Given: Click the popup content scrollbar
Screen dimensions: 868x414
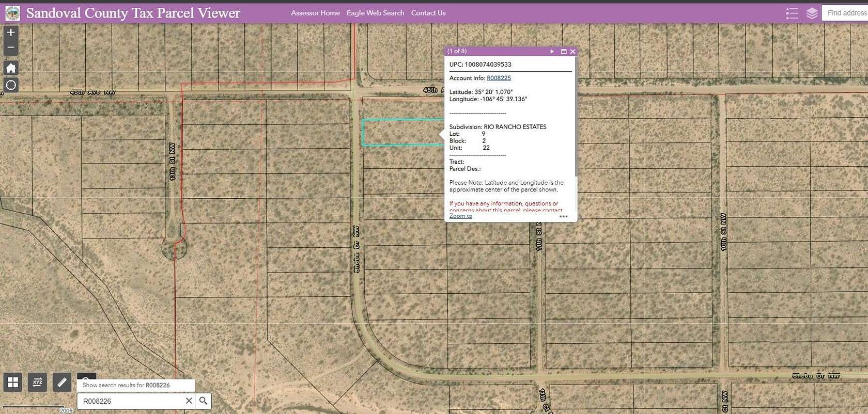Looking at the screenshot, I should [x=576, y=118].
